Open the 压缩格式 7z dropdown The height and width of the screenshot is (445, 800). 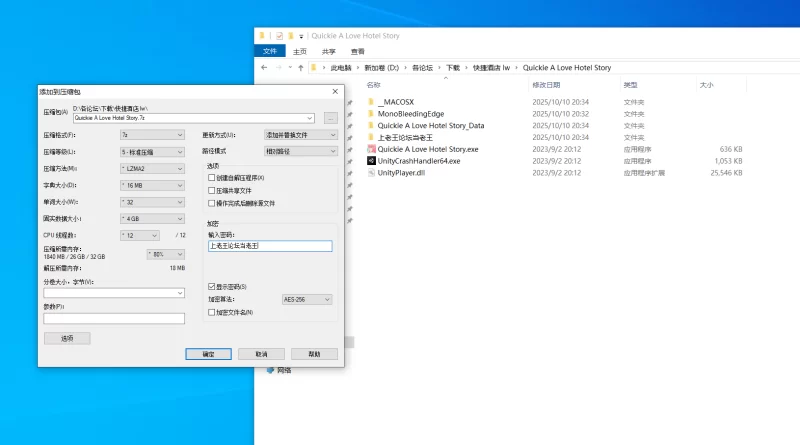(152, 135)
